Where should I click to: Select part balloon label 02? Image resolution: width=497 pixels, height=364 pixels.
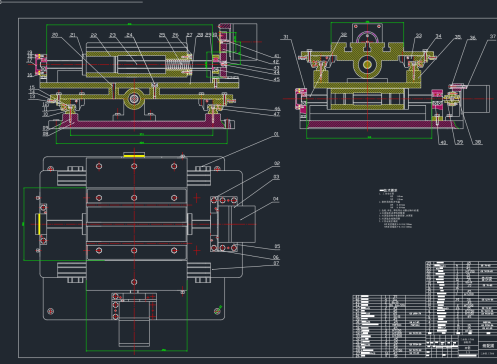tap(277, 163)
